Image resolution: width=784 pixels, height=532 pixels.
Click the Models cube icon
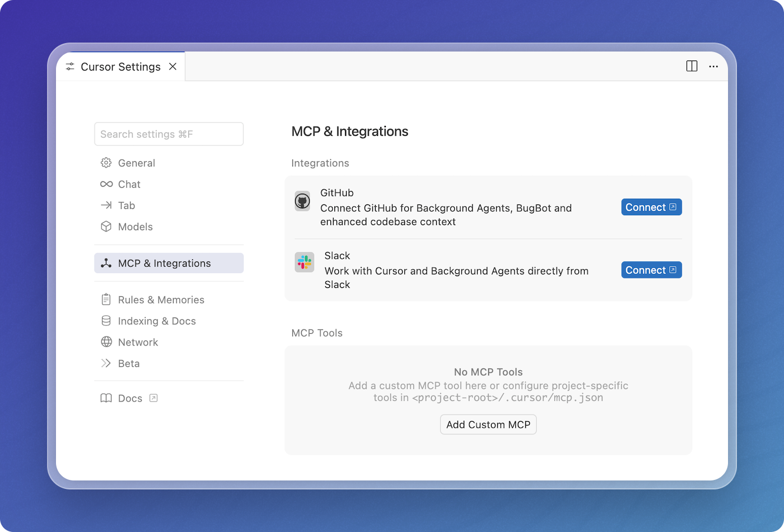(x=106, y=227)
